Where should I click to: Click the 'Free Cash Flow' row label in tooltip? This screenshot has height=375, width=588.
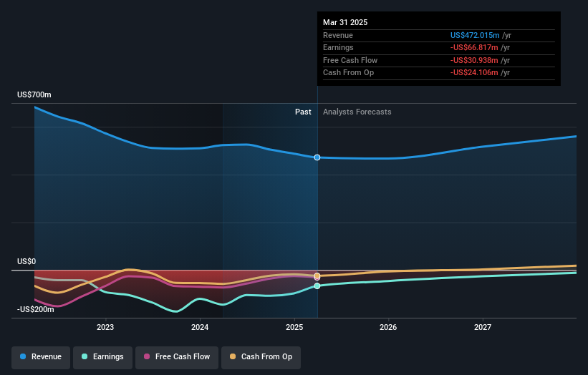click(x=350, y=60)
